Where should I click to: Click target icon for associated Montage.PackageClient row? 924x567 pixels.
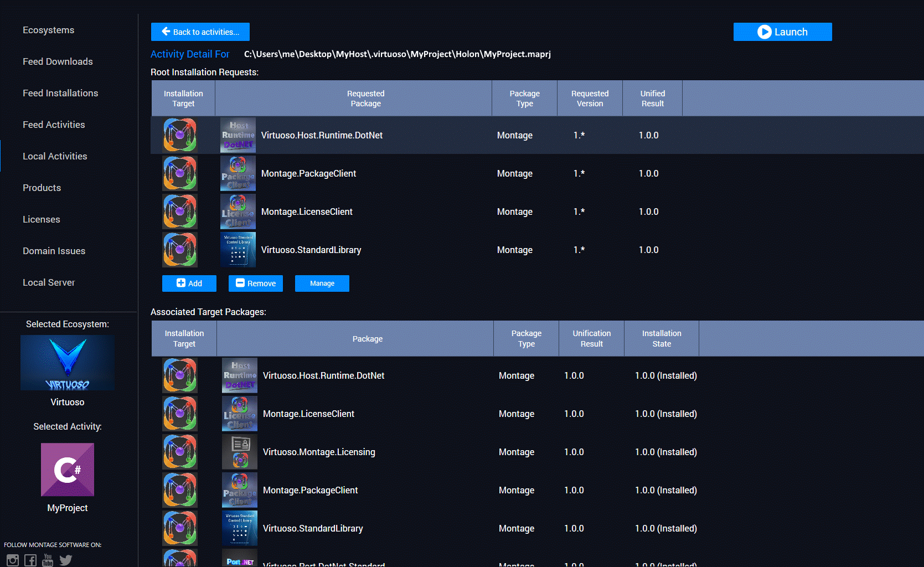180,490
